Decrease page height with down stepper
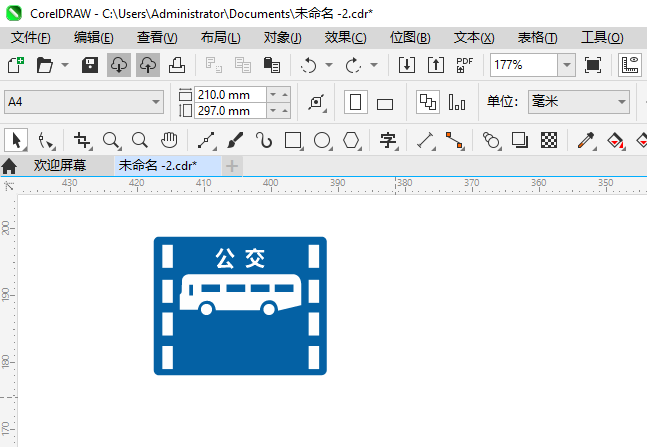This screenshot has height=447, width=647. coord(273,111)
